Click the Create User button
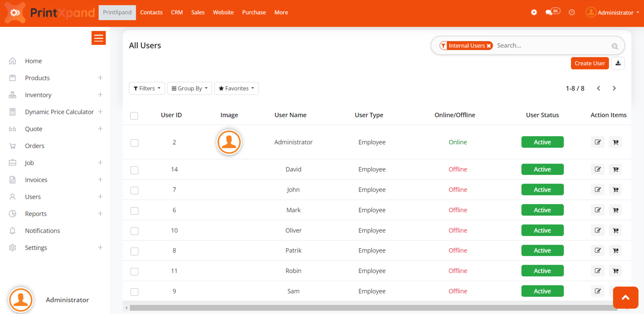The image size is (644, 314). pyautogui.click(x=589, y=63)
